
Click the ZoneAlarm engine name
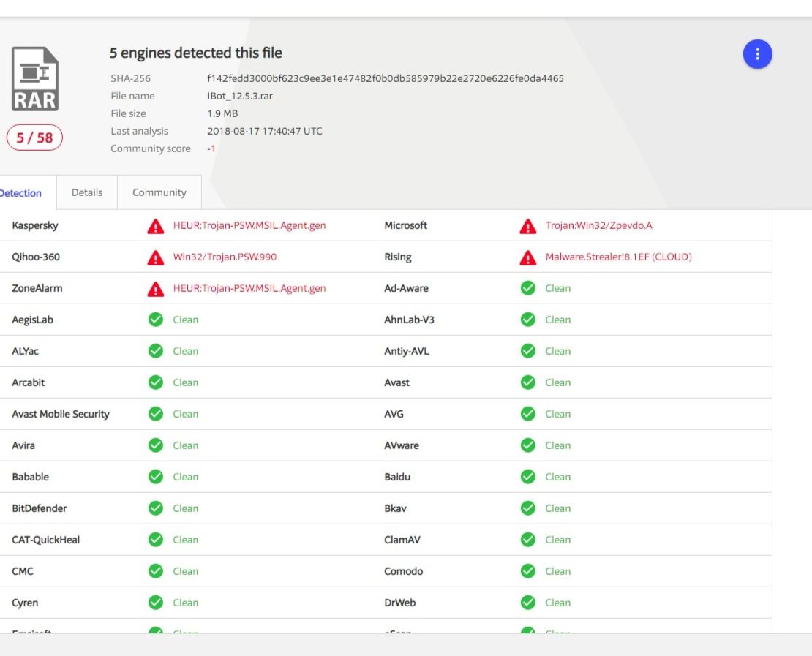37,288
